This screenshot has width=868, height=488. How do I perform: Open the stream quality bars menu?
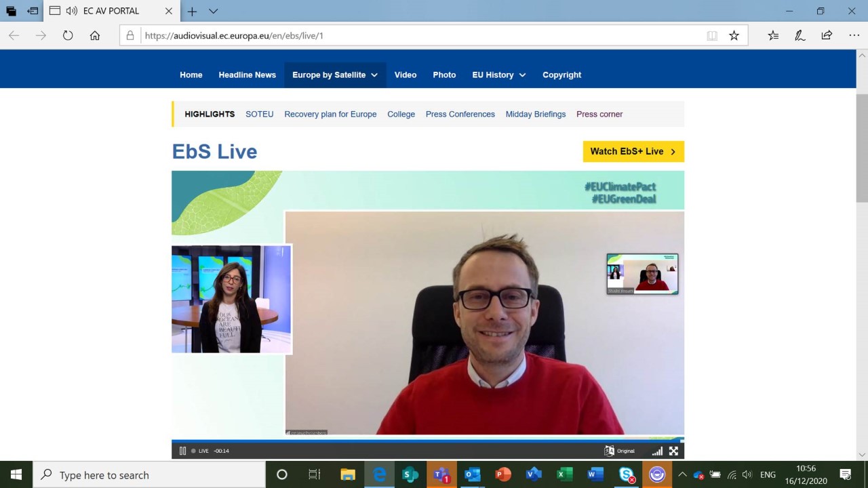657,451
